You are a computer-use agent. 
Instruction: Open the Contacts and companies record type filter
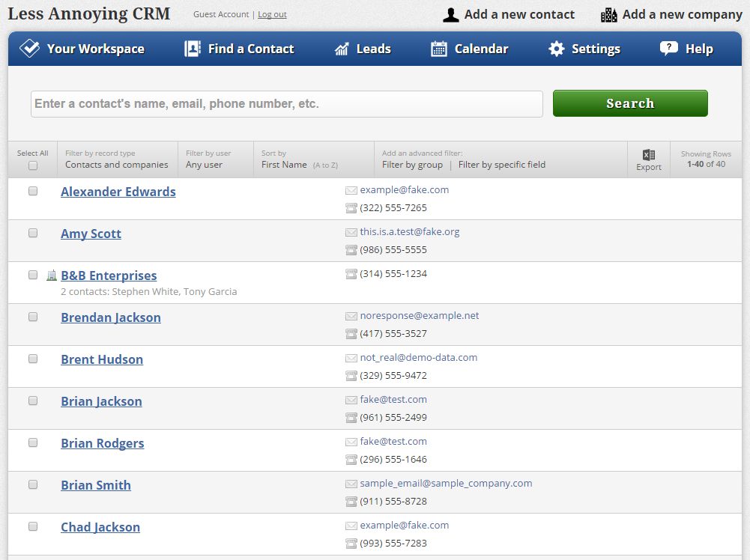117,165
